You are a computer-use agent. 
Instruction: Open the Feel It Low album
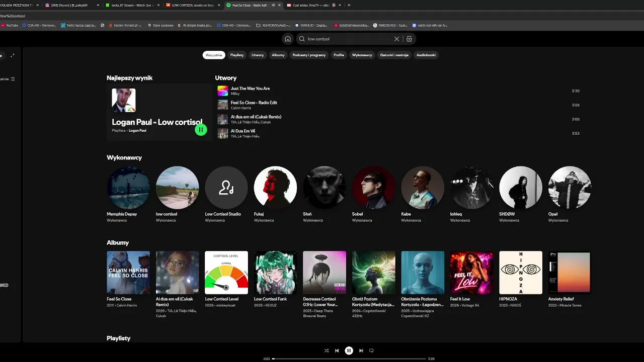pos(471,279)
